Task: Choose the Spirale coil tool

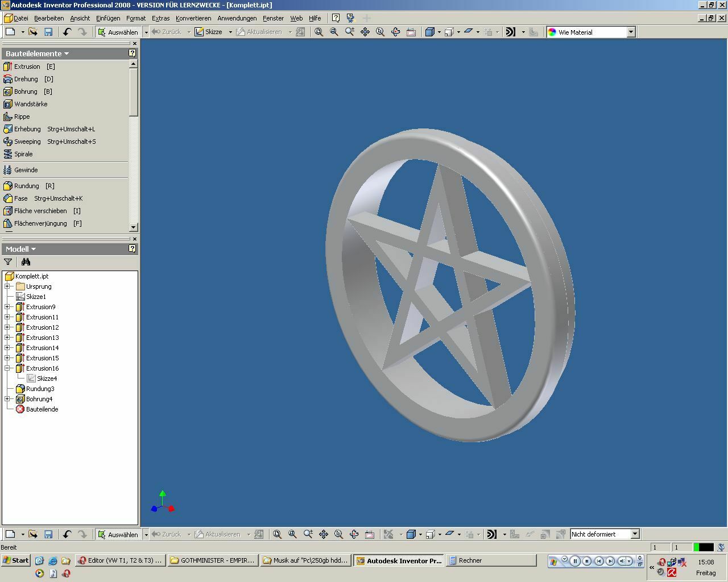Action: (18, 154)
